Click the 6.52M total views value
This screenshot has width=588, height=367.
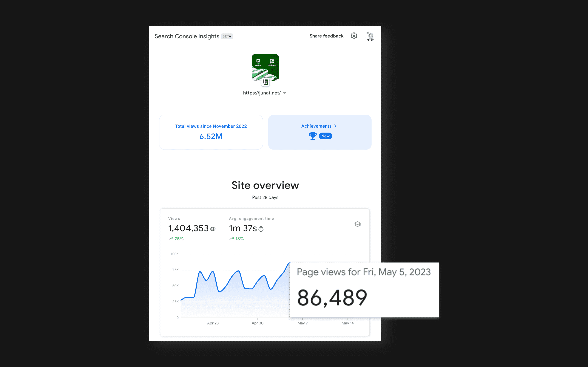tap(211, 136)
